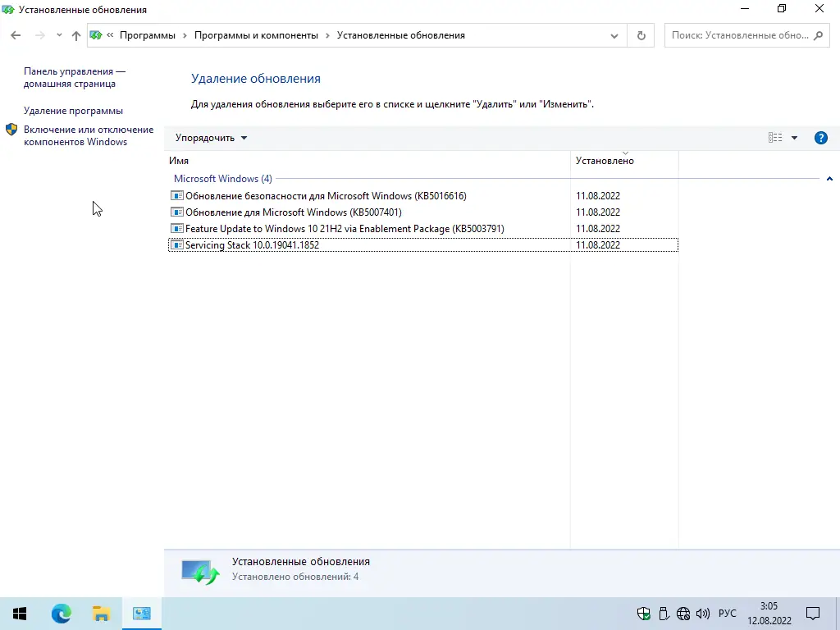Click control panel icon in address bar
840x630 pixels.
tap(96, 35)
